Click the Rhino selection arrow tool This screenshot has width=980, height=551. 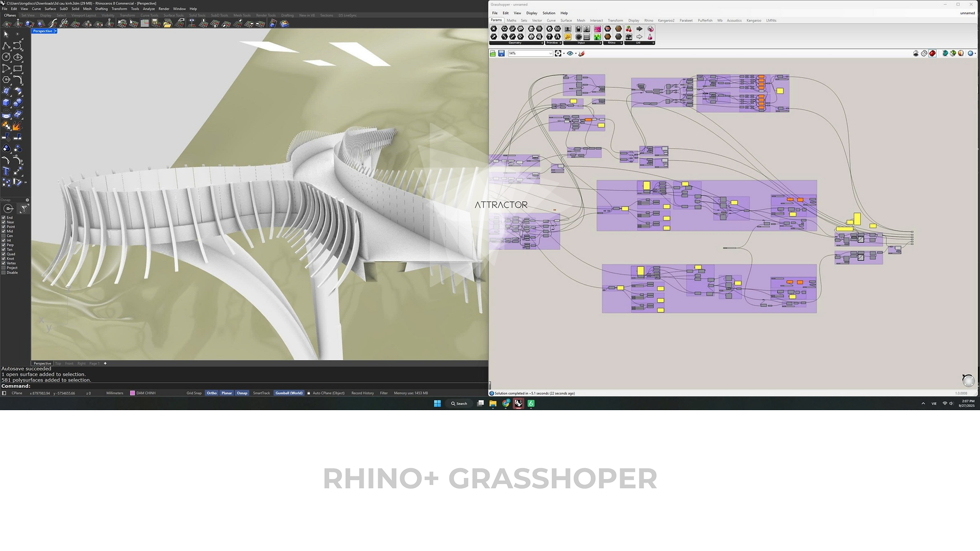click(x=6, y=34)
